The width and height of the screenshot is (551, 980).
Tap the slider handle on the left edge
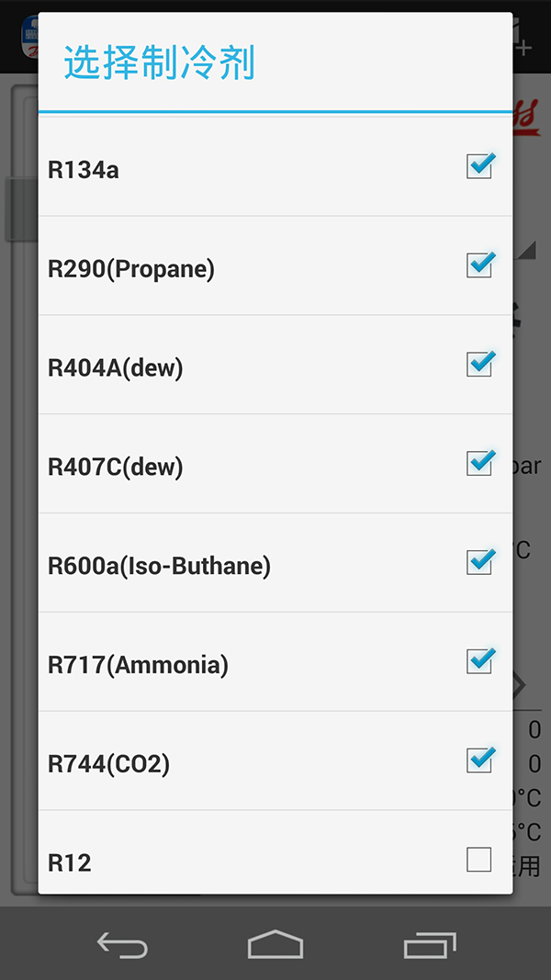(x=21, y=209)
